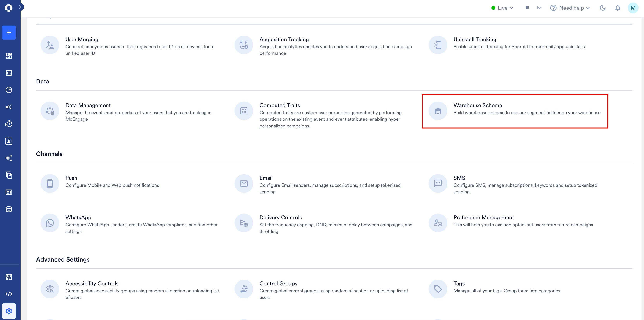Open the megaphone campaigns sidebar icon
This screenshot has width=644, height=320.
click(9, 107)
